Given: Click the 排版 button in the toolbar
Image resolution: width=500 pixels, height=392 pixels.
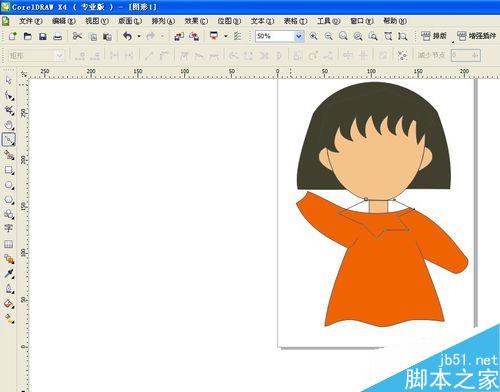Looking at the screenshot, I should (x=434, y=36).
